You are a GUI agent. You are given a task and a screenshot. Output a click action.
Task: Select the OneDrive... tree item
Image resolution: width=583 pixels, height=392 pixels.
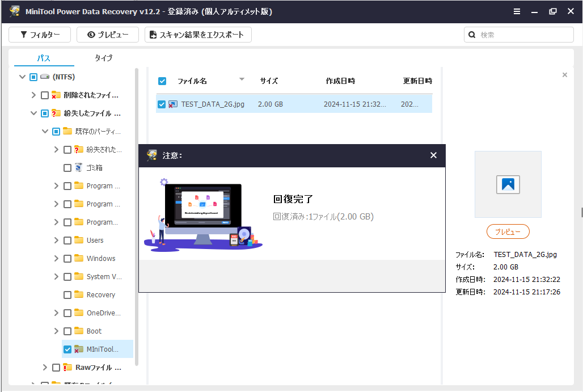pos(103,313)
